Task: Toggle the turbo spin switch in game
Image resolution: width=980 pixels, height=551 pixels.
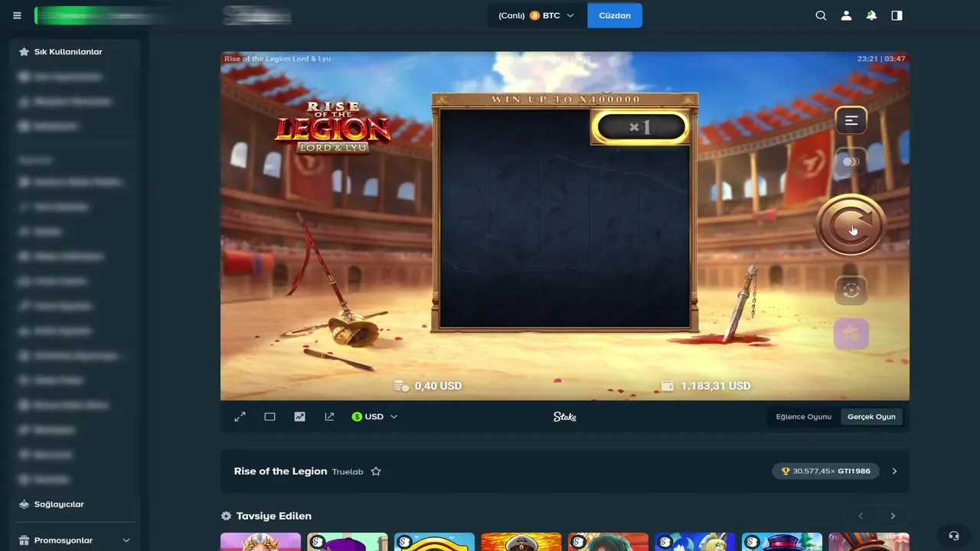Action: pos(851,161)
